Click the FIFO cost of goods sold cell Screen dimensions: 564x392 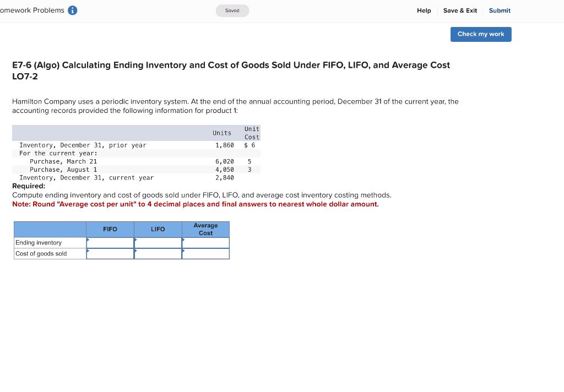(110, 253)
